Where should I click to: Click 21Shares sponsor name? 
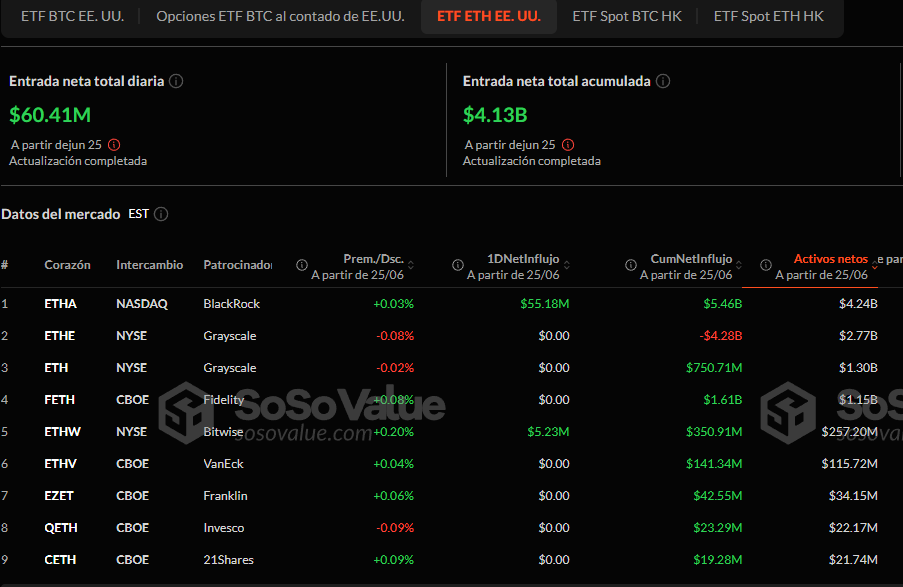point(229,559)
